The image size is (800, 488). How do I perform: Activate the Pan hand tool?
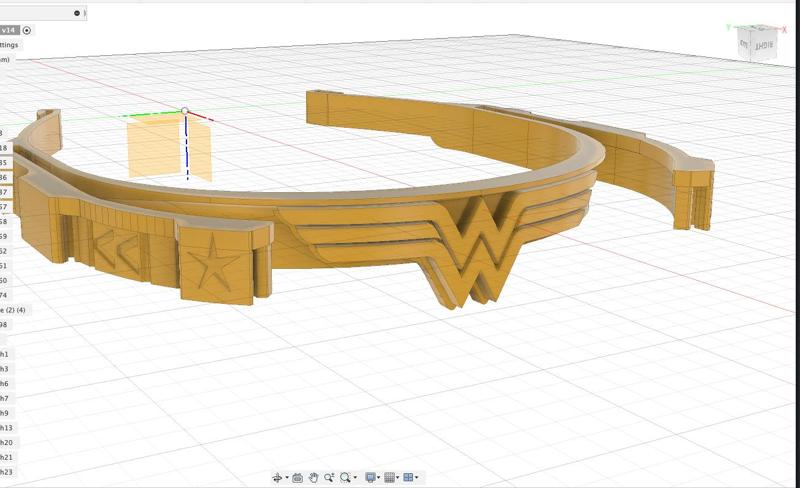click(x=313, y=478)
